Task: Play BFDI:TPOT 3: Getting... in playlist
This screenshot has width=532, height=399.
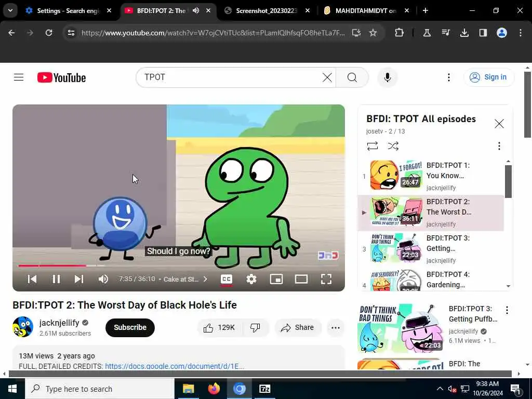Action: click(431, 249)
